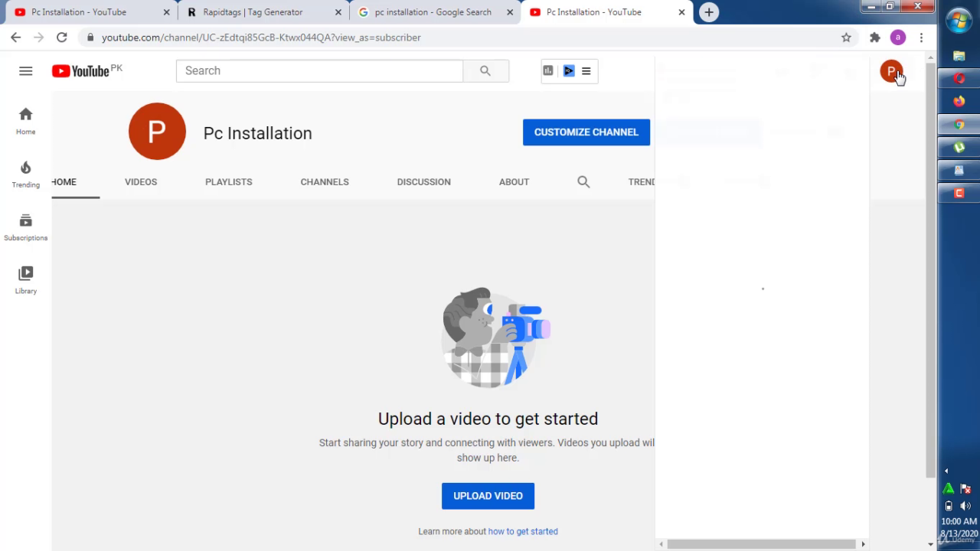
Task: Click the Chrome taskbar icon
Action: pyautogui.click(x=959, y=124)
